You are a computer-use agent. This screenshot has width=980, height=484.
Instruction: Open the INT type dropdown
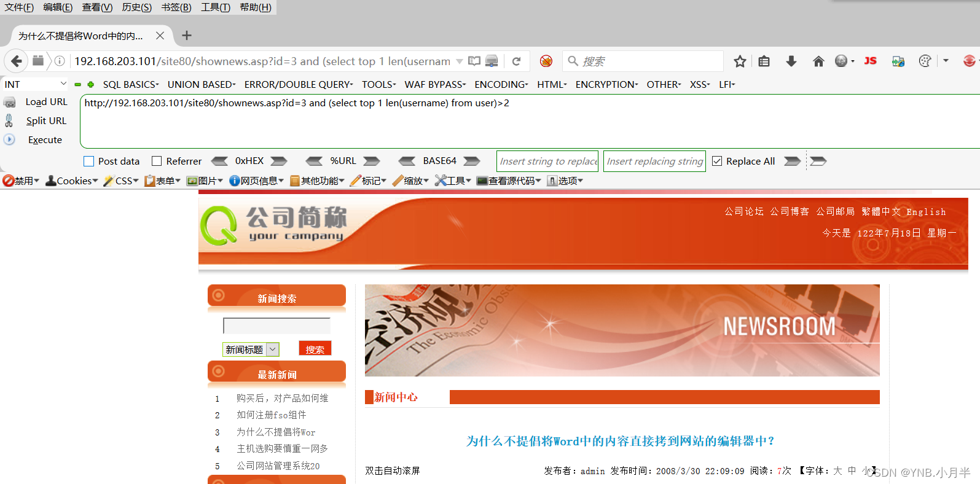(x=36, y=84)
